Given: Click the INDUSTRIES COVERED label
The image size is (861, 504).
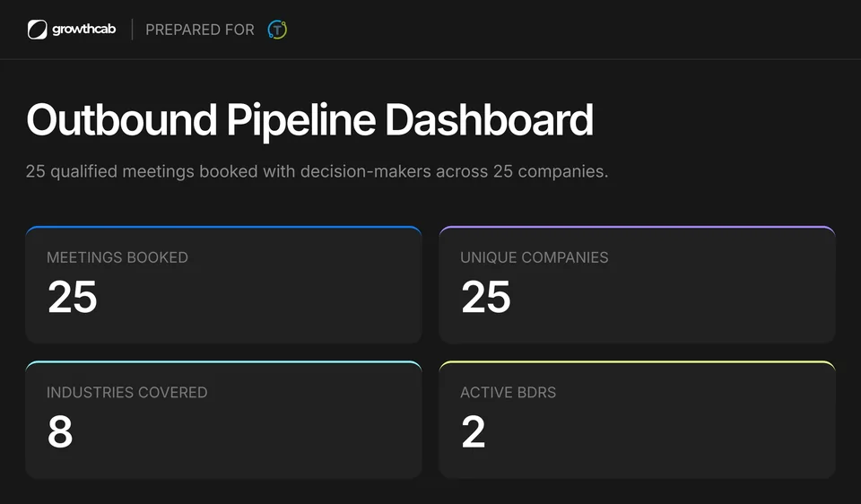Looking at the screenshot, I should coord(126,393).
